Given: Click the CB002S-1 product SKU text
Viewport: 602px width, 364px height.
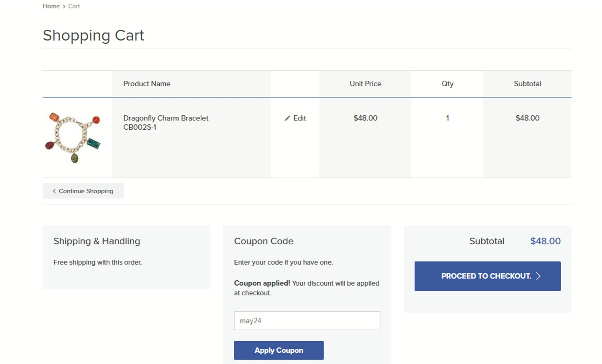Looking at the screenshot, I should click(140, 127).
